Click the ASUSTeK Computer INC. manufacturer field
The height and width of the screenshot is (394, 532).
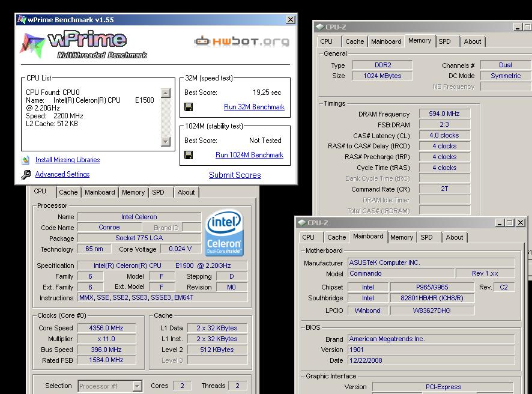[x=431, y=262]
